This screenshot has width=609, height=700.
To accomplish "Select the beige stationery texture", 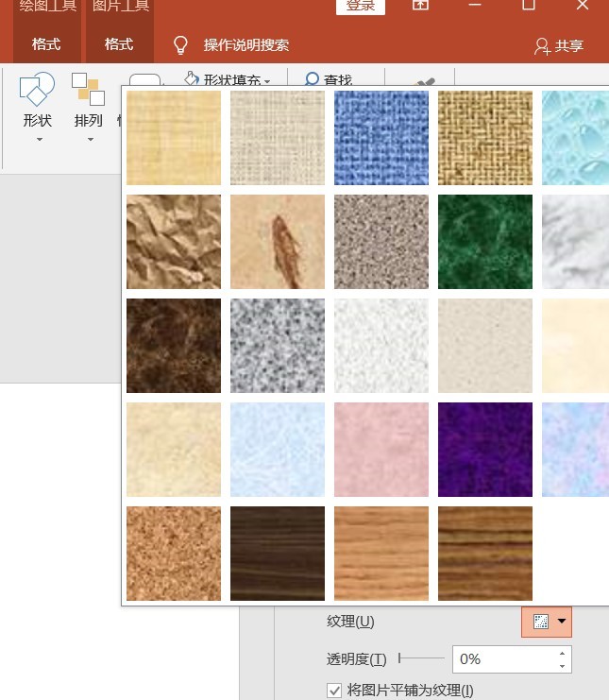I will pos(174,450).
